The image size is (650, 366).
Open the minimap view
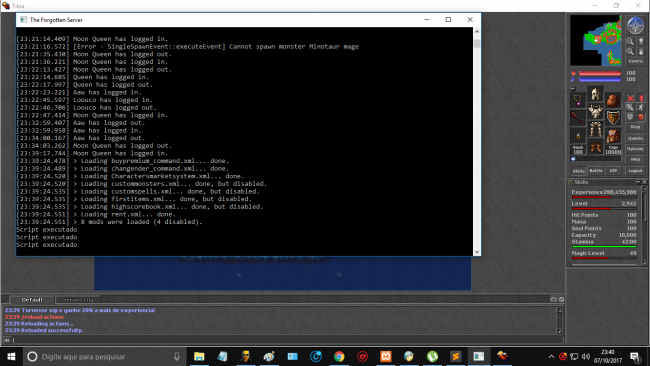click(x=596, y=40)
